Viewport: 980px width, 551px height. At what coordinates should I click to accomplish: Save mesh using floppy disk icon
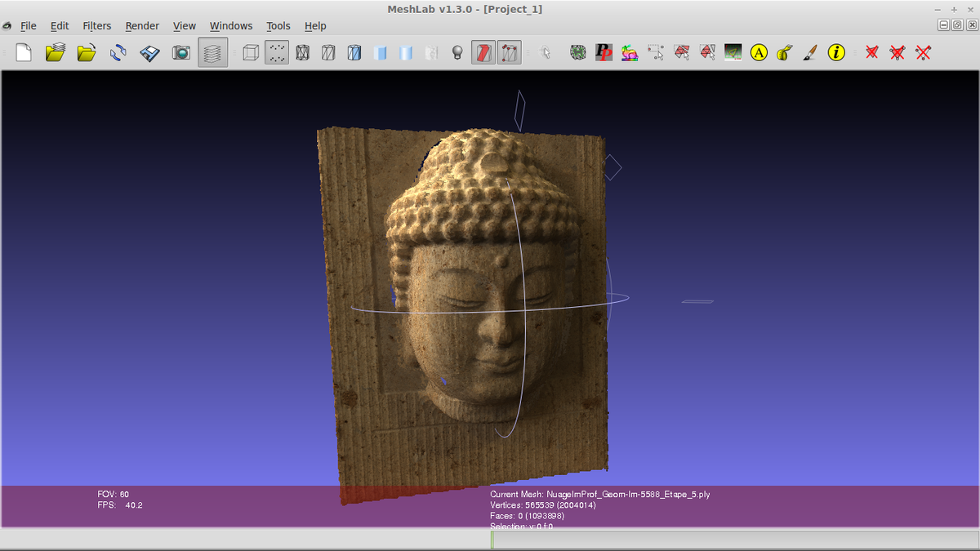149,53
